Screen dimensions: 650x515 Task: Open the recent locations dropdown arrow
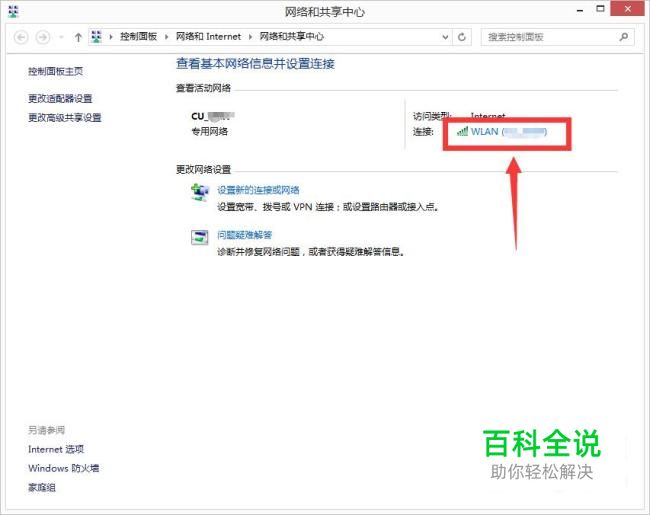tap(61, 37)
